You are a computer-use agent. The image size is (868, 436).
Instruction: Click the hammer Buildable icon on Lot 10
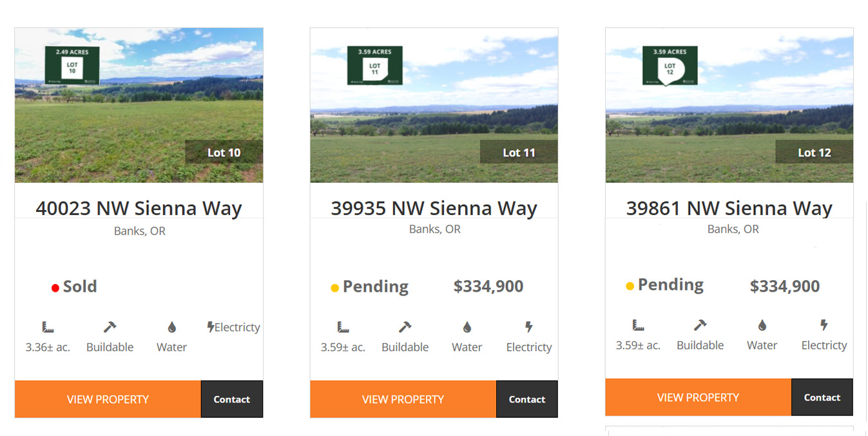point(110,327)
